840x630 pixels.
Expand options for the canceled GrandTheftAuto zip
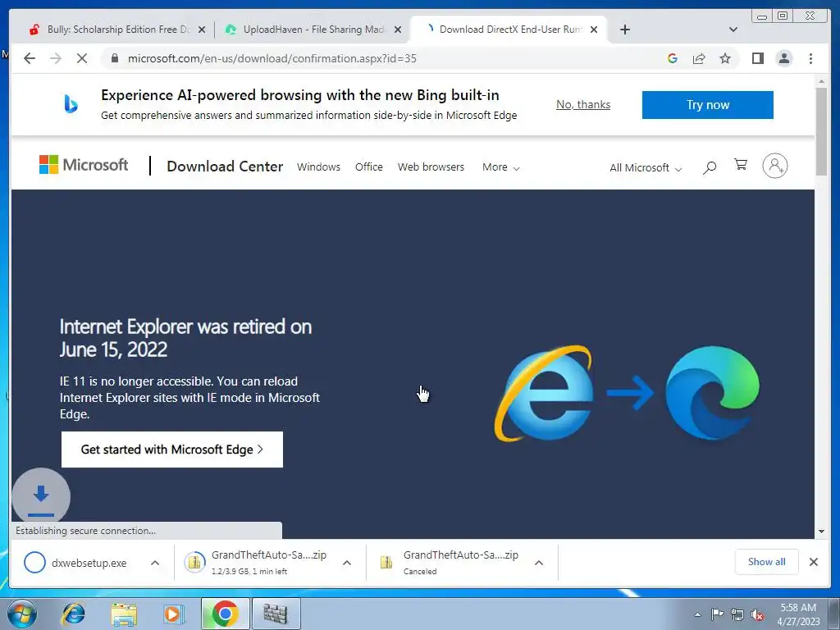pos(539,563)
